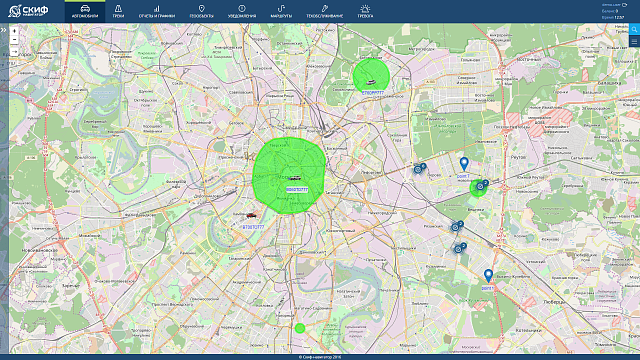
Task: Click the Время (time) indicator in header
Action: click(613, 18)
